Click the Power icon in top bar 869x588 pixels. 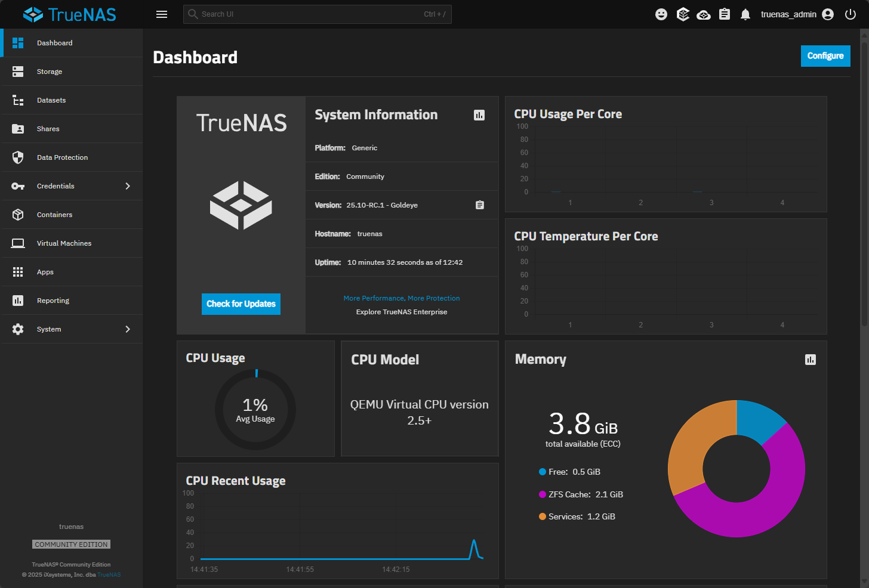(x=850, y=14)
